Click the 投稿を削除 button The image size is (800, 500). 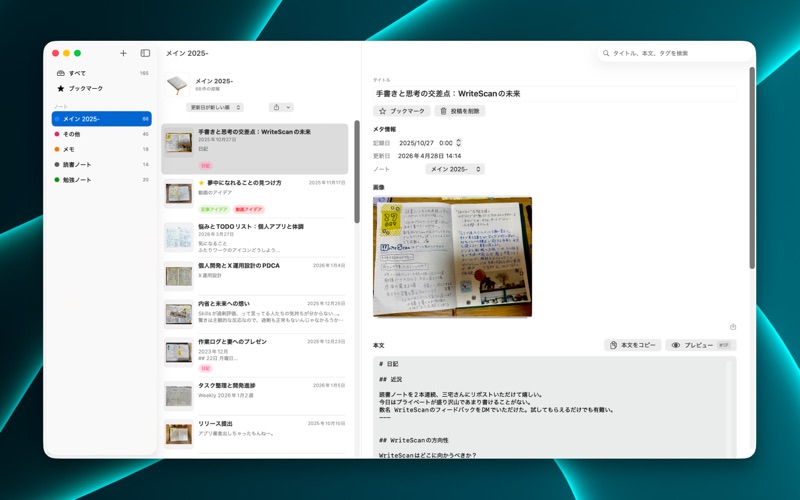click(460, 111)
